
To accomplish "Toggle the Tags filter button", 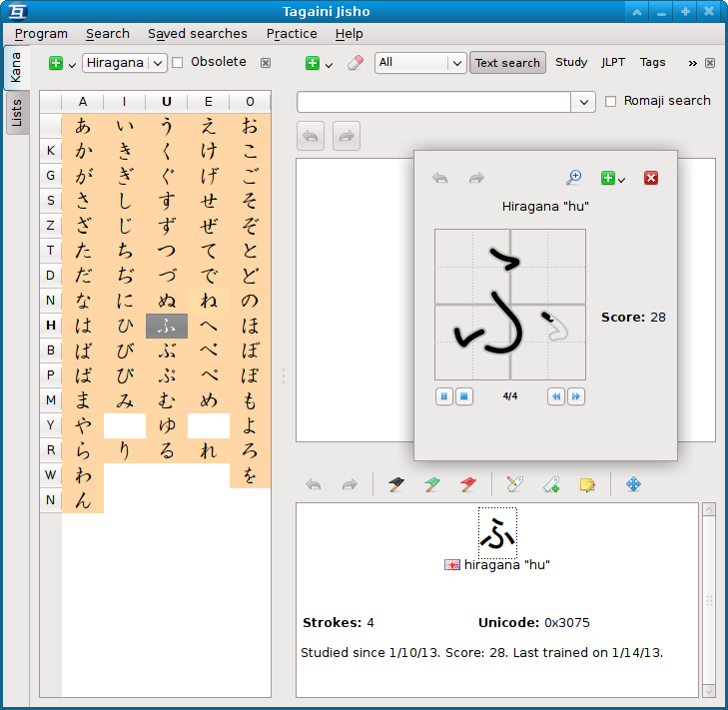I will coord(652,62).
